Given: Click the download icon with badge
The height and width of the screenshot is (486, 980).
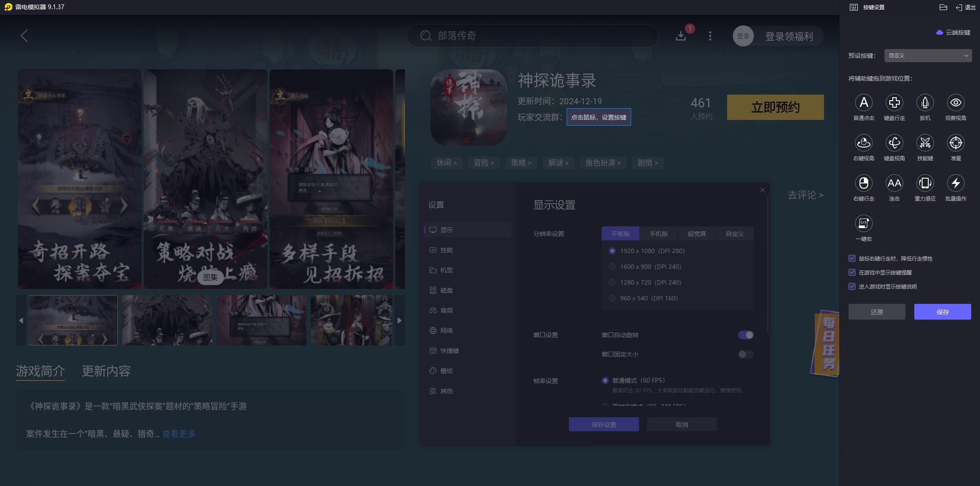Looking at the screenshot, I should (x=681, y=36).
